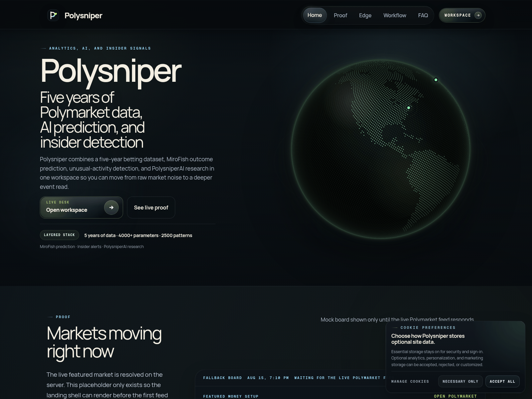Click the 'Cookie Preferences' heading
The height and width of the screenshot is (399, 532).
click(x=428, y=328)
